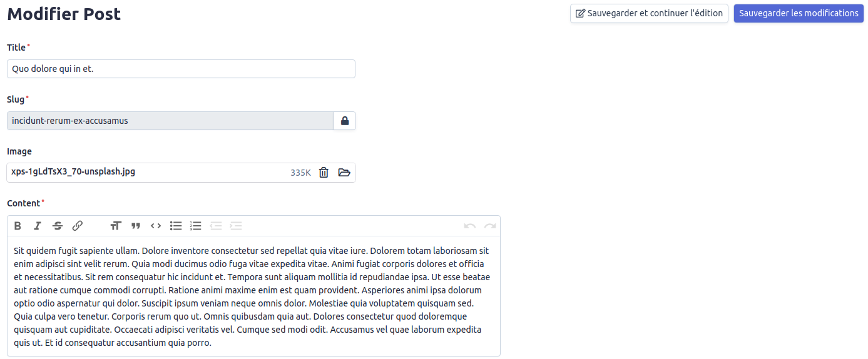868x359 pixels.
Task: Toggle italic formatting in Content editor
Action: (38, 226)
